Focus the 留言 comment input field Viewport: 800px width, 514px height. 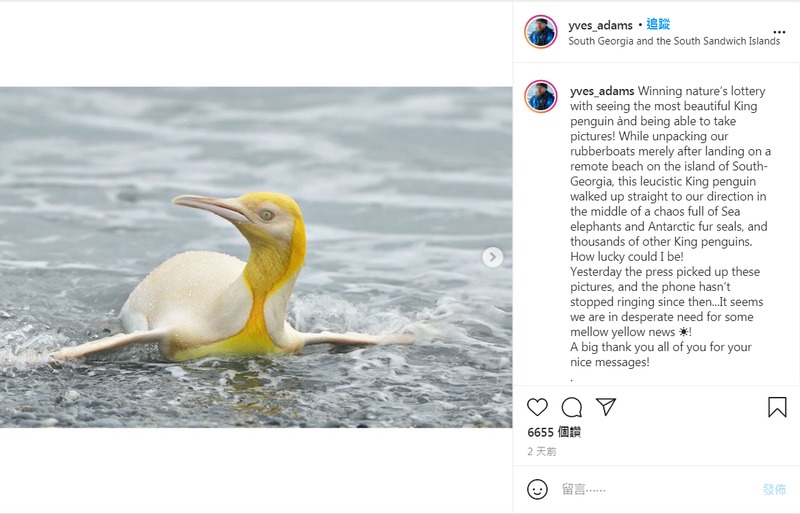pos(658,489)
